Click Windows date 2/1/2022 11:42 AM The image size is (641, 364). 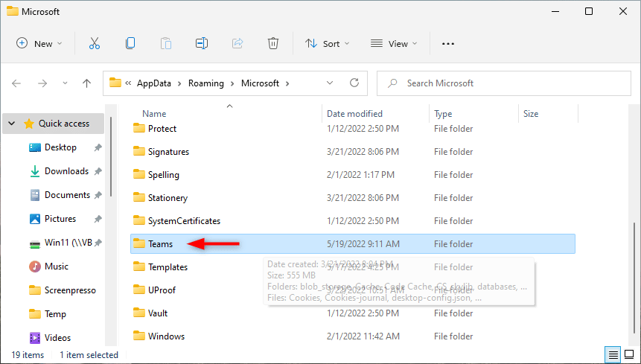[363, 336]
